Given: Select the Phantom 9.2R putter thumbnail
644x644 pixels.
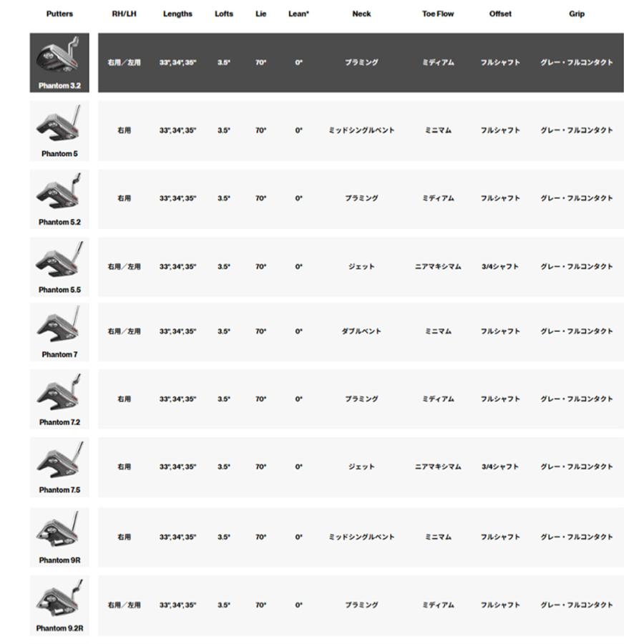Looking at the screenshot, I should coord(59,599).
